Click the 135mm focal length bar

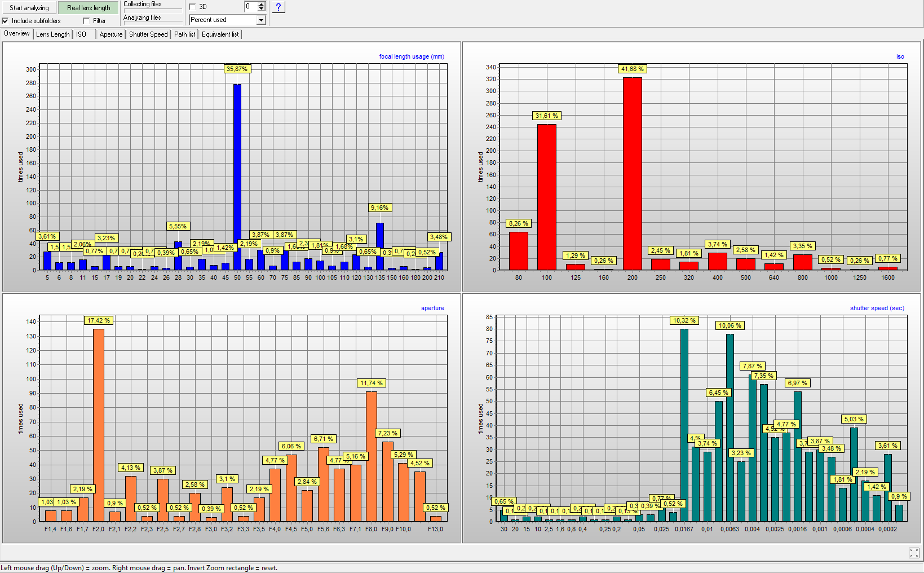tap(380, 246)
